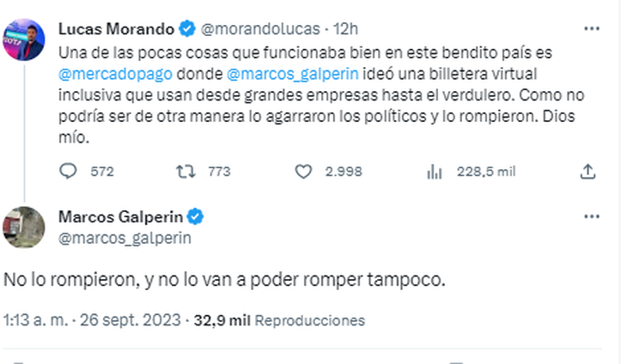The height and width of the screenshot is (364, 627).
Task: Click the reply speech bubble icon
Action: (69, 172)
